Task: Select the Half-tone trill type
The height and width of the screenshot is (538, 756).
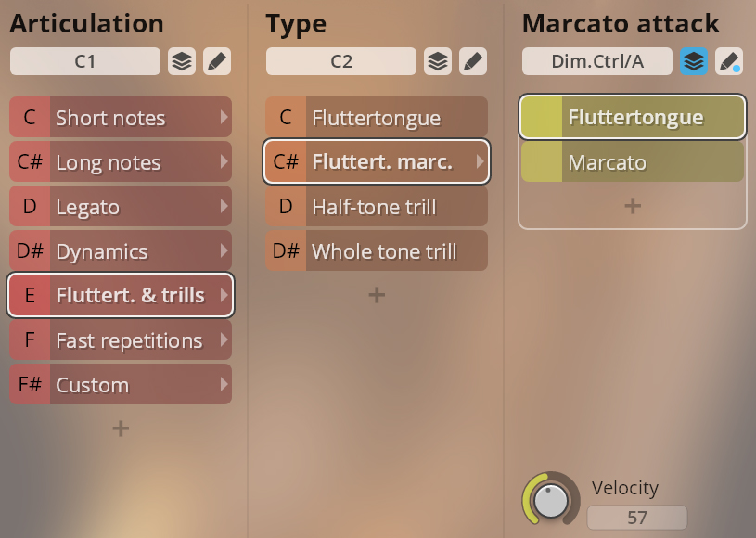Action: (x=377, y=206)
